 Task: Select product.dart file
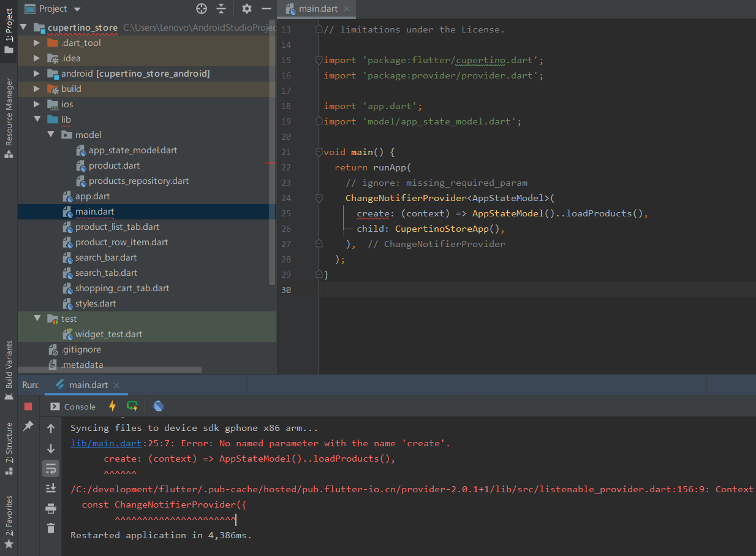114,166
